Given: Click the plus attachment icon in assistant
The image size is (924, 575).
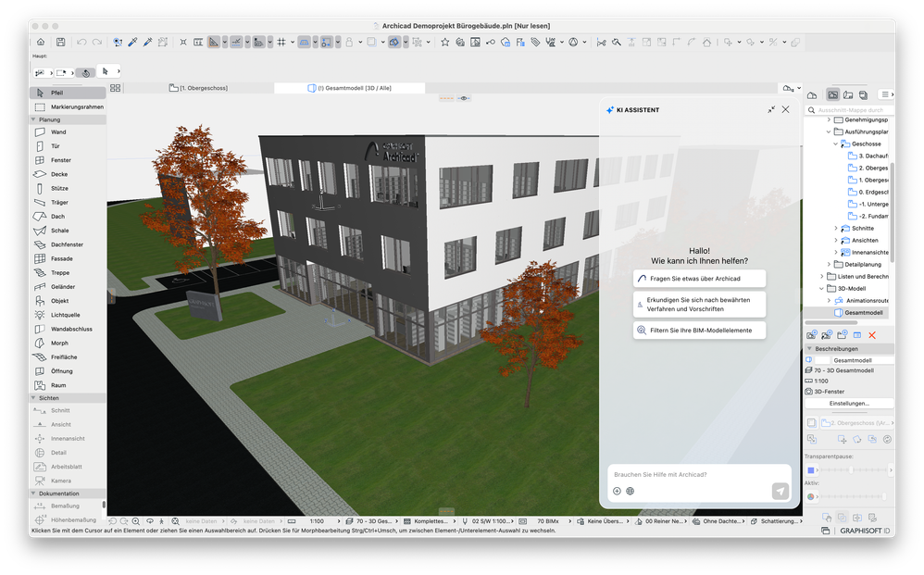Looking at the screenshot, I should tap(617, 491).
